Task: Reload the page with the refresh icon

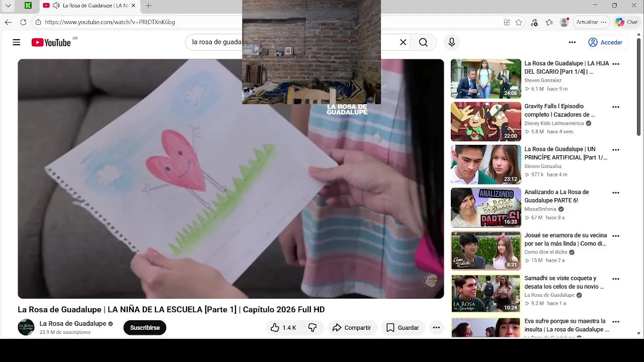Action: 23,22
